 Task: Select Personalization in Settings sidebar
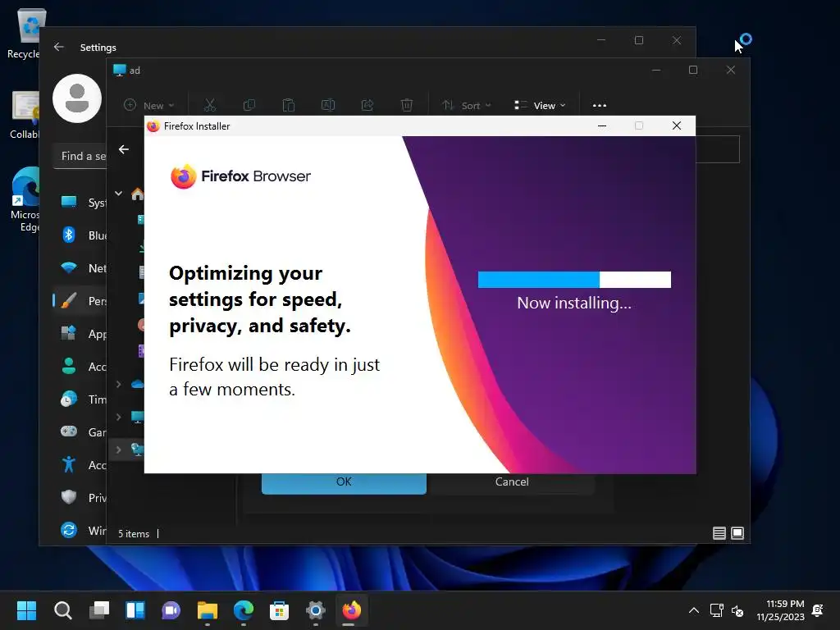pyautogui.click(x=80, y=300)
